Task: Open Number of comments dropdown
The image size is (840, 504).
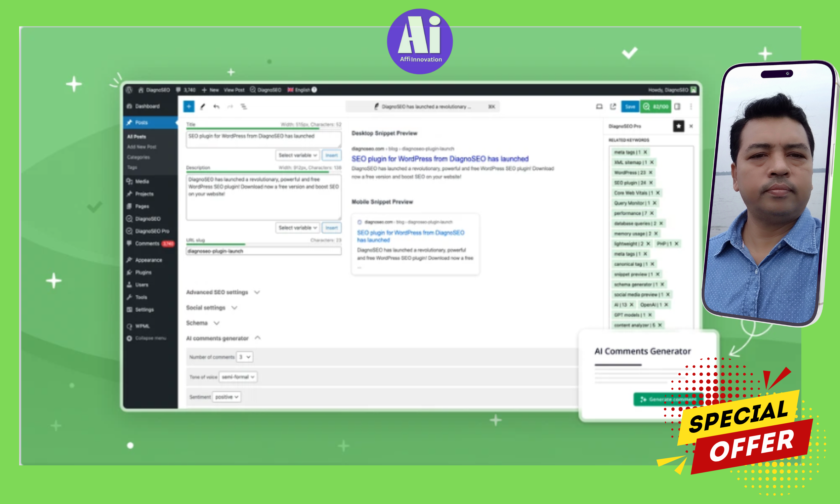Action: pos(245,357)
